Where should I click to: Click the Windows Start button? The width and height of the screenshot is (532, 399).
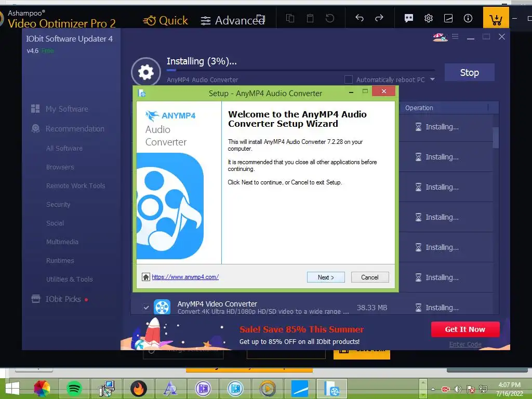(x=12, y=388)
